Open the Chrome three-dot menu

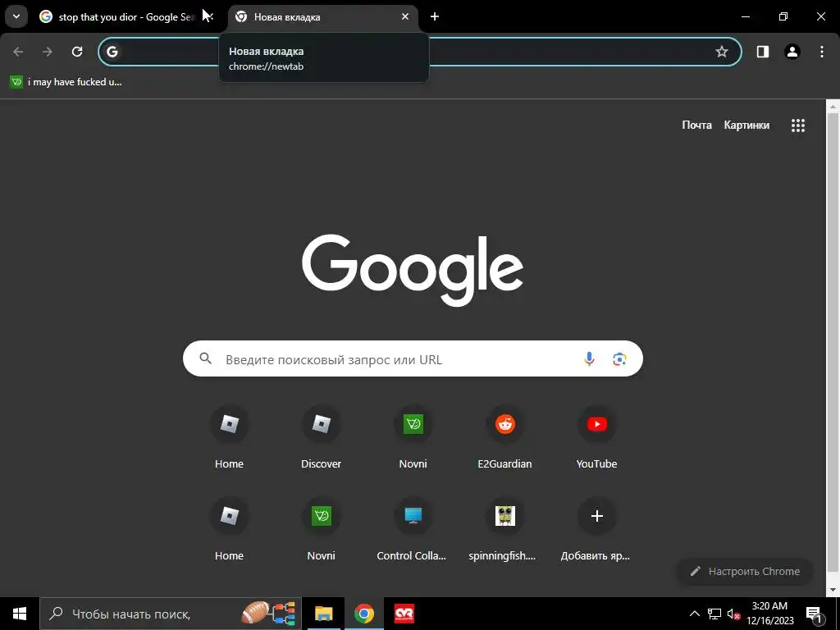point(822,52)
